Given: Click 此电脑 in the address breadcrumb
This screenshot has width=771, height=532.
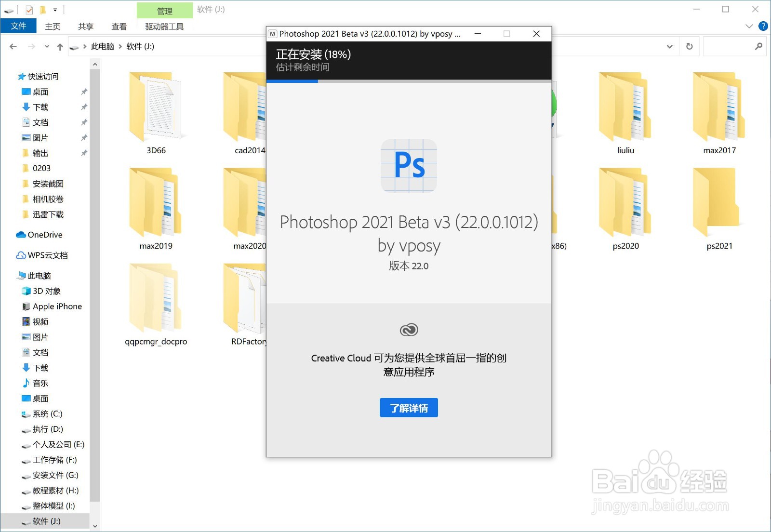Looking at the screenshot, I should (103, 46).
